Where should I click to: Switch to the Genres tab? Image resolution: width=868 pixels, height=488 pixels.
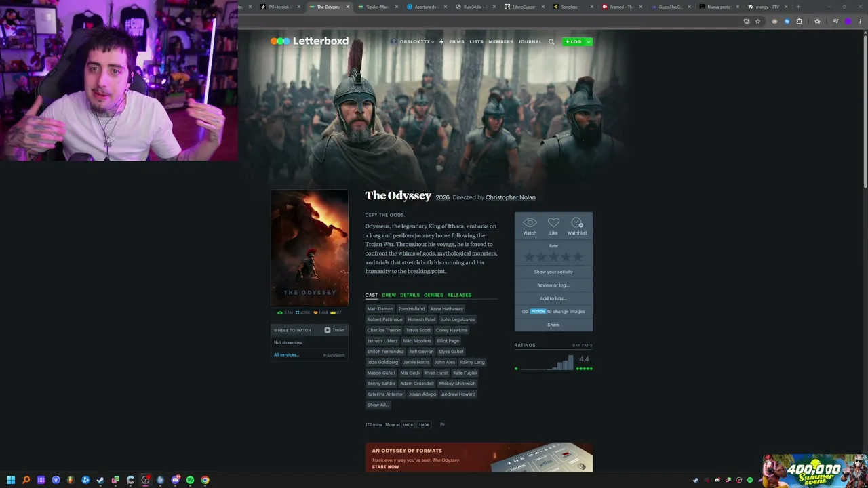pos(433,295)
